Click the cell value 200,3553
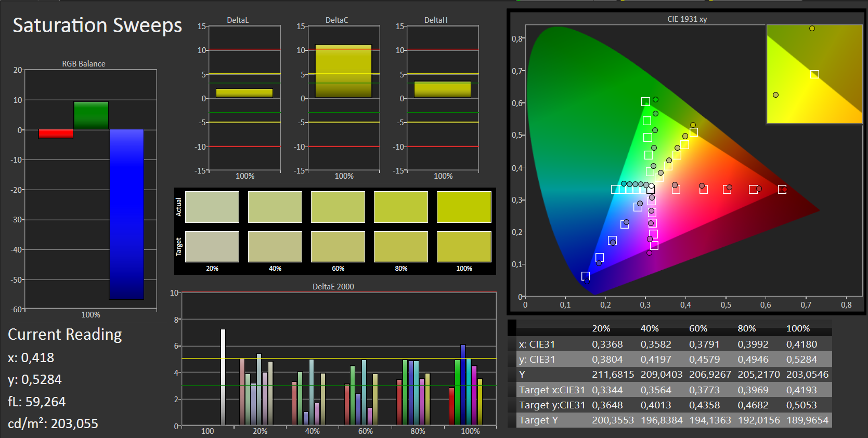The width and height of the screenshot is (868, 438). coord(613,420)
